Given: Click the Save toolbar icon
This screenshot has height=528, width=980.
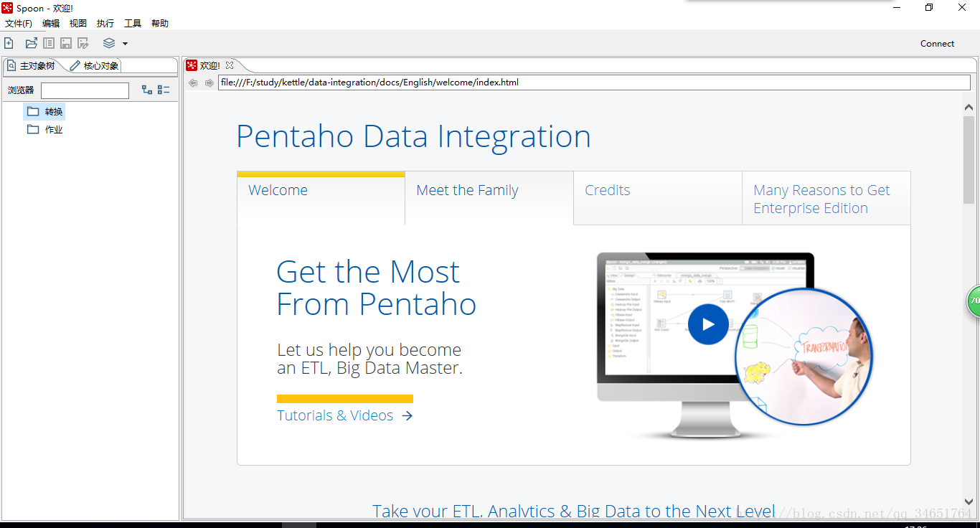Looking at the screenshot, I should click(66, 43).
